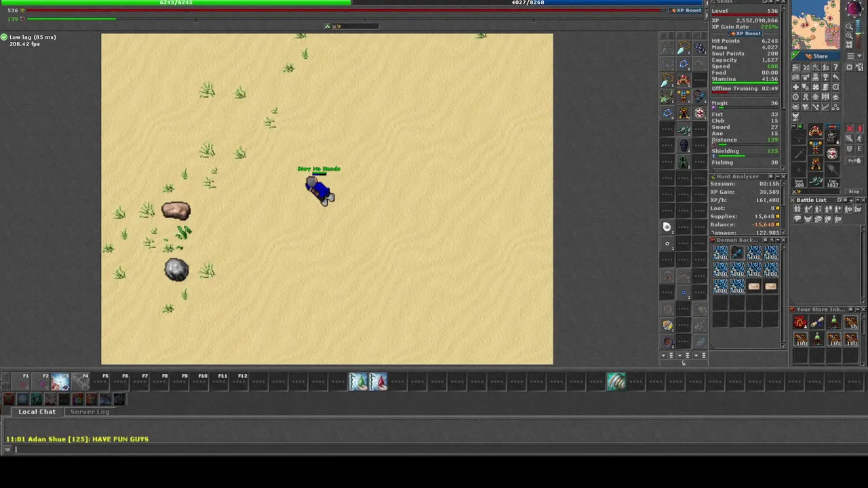Collapse the Hunt Analyser panel
This screenshot has height=488, width=868.
click(x=778, y=176)
